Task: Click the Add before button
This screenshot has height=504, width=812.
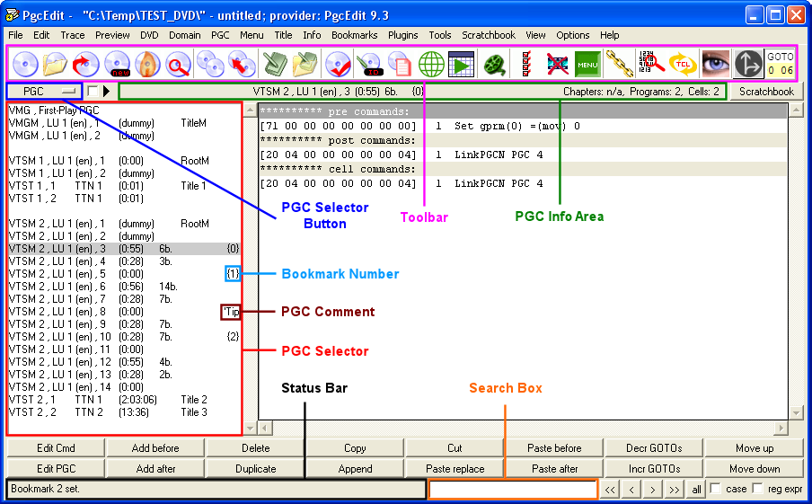Action: tap(155, 448)
